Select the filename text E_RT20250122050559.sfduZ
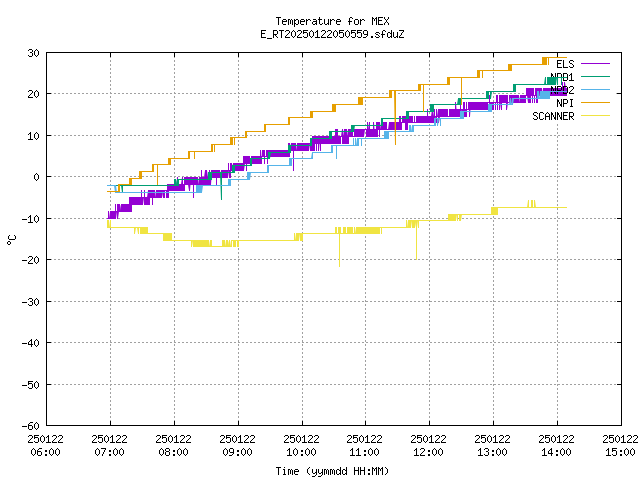 [332, 34]
